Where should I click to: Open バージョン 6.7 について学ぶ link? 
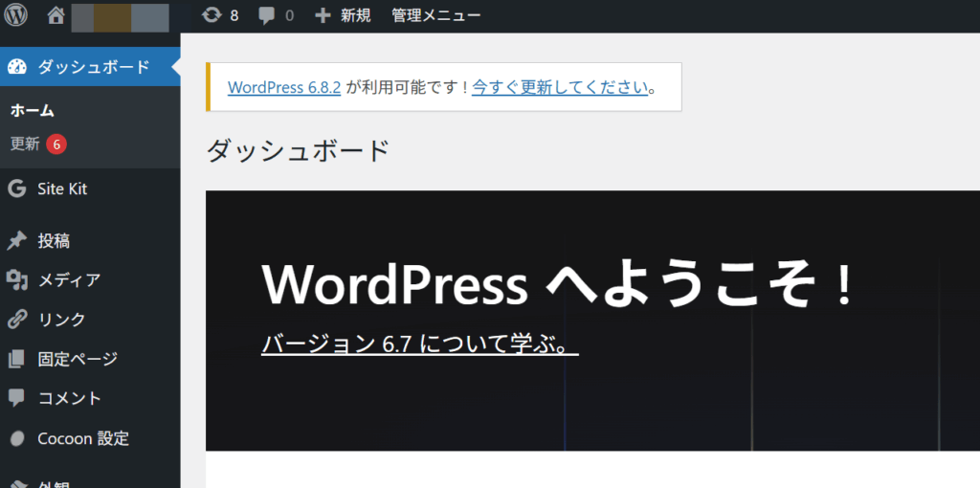(419, 344)
